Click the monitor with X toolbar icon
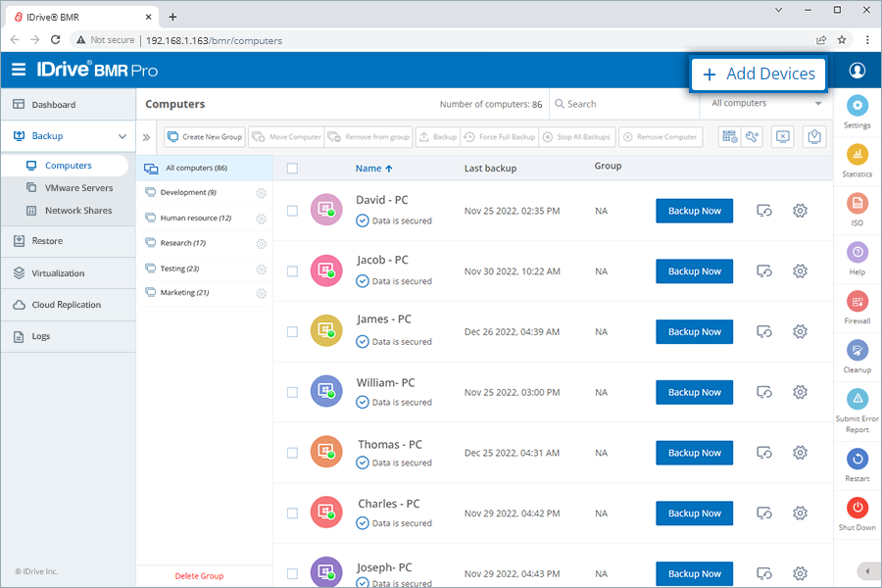882x588 pixels. point(782,136)
